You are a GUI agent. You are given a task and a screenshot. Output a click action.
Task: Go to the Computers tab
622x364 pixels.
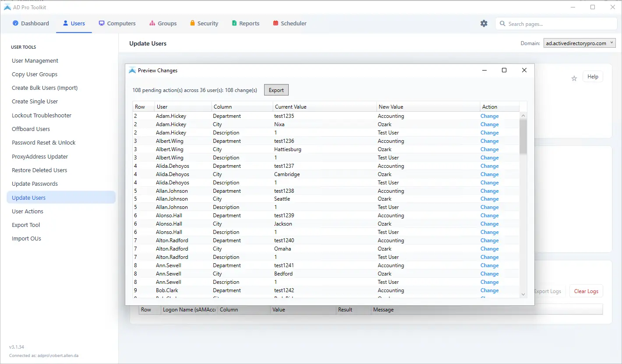coord(117,24)
